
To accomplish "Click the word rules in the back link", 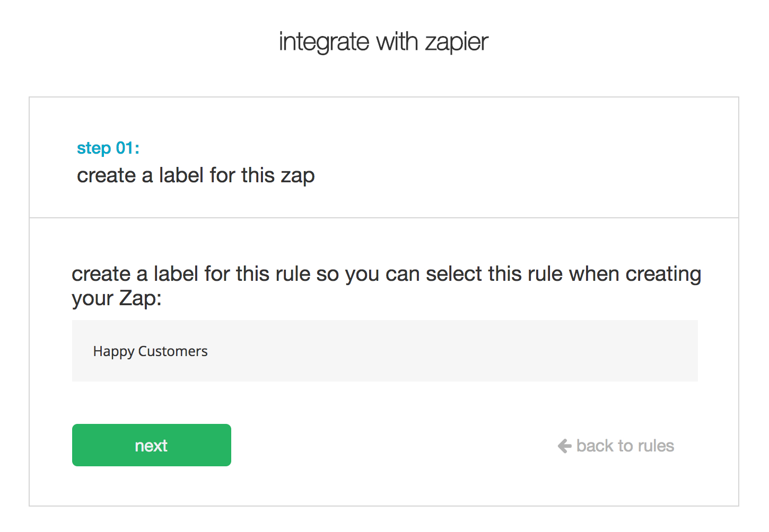I will [656, 446].
